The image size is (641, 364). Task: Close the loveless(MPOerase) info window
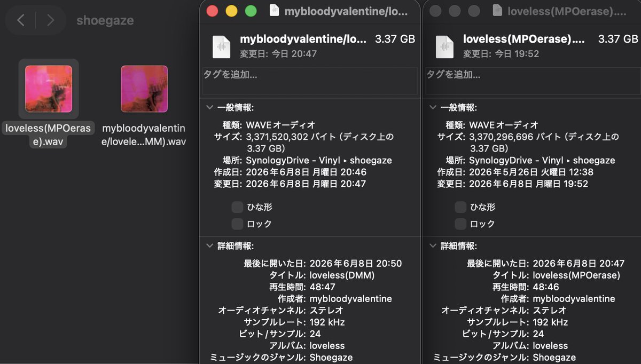(x=435, y=11)
